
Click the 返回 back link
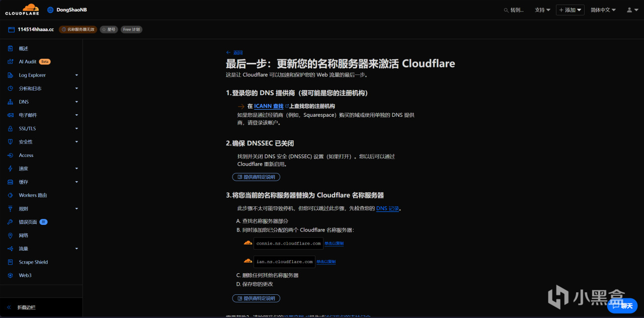click(x=234, y=52)
